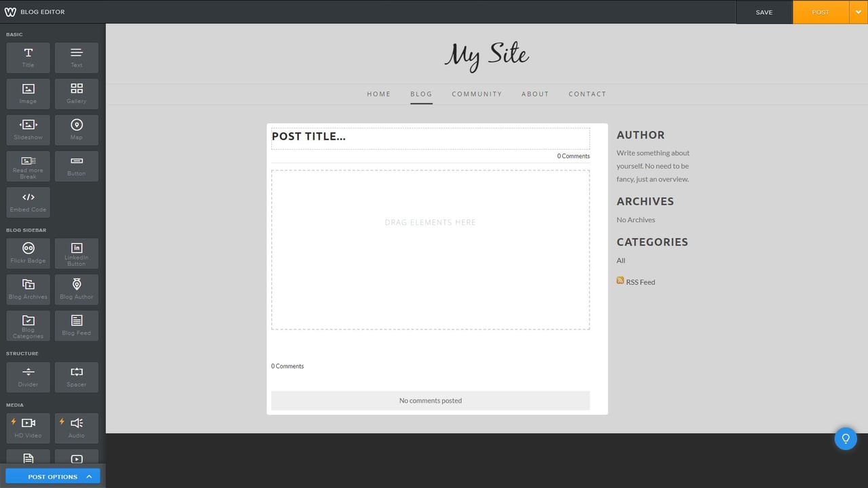The image size is (868, 488).
Task: Select the Title element tool
Action: click(x=28, y=58)
